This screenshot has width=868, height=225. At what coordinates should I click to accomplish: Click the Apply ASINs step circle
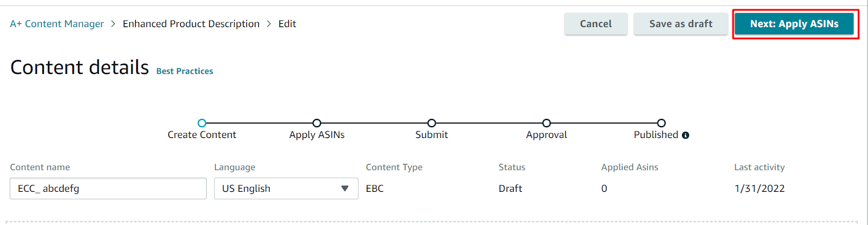point(317,123)
